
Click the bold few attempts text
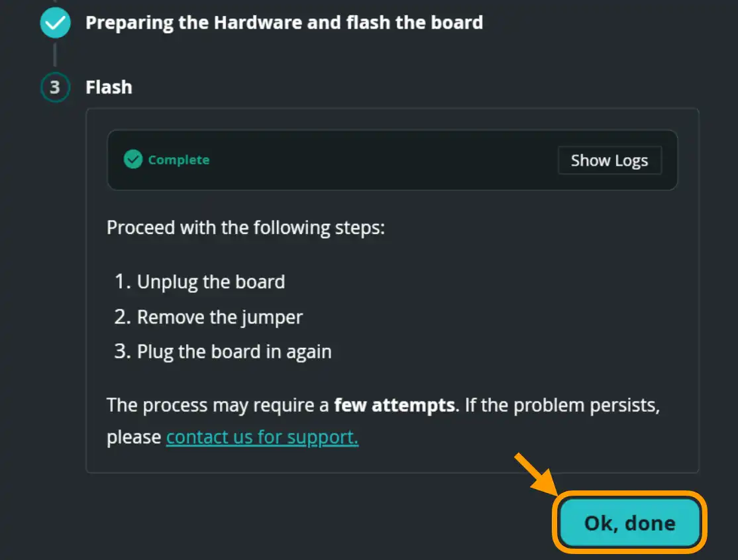tap(395, 404)
